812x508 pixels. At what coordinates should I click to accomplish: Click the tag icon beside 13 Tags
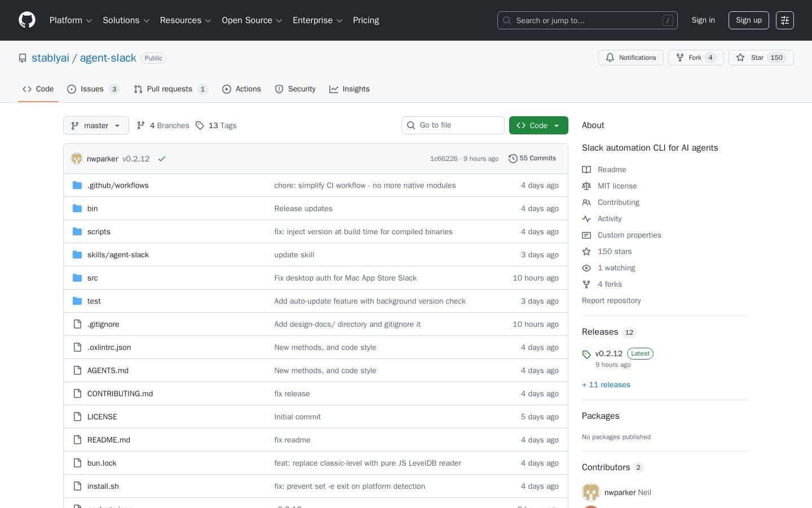200,125
